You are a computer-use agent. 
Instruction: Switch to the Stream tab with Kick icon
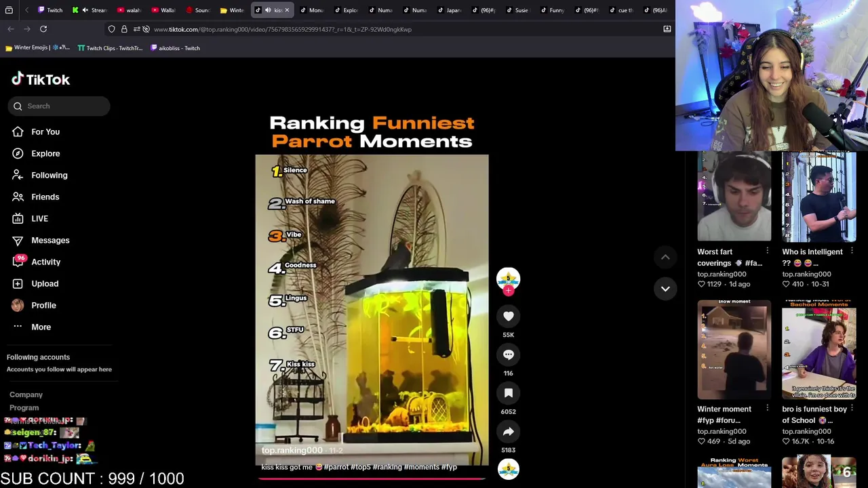pyautogui.click(x=90, y=10)
